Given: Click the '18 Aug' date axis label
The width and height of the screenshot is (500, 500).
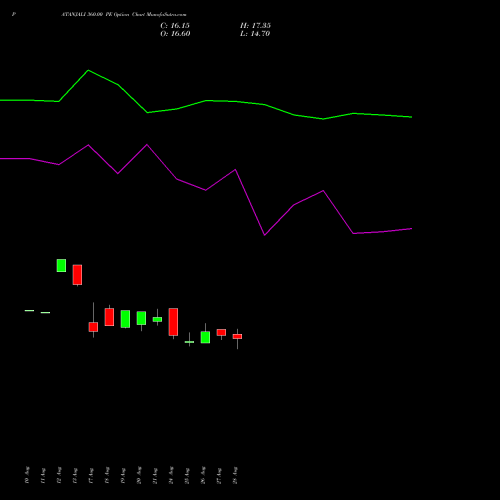Looking at the screenshot, I should pyautogui.click(x=107, y=475).
